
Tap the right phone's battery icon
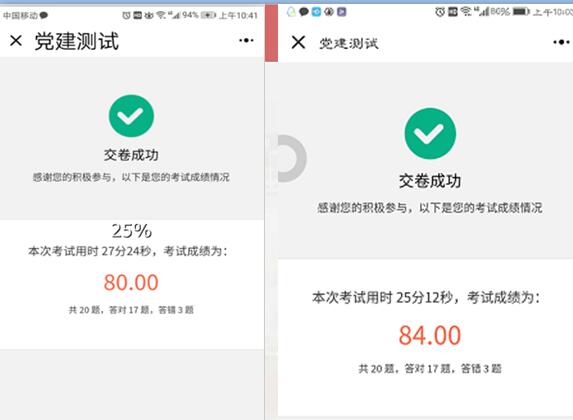(x=521, y=12)
